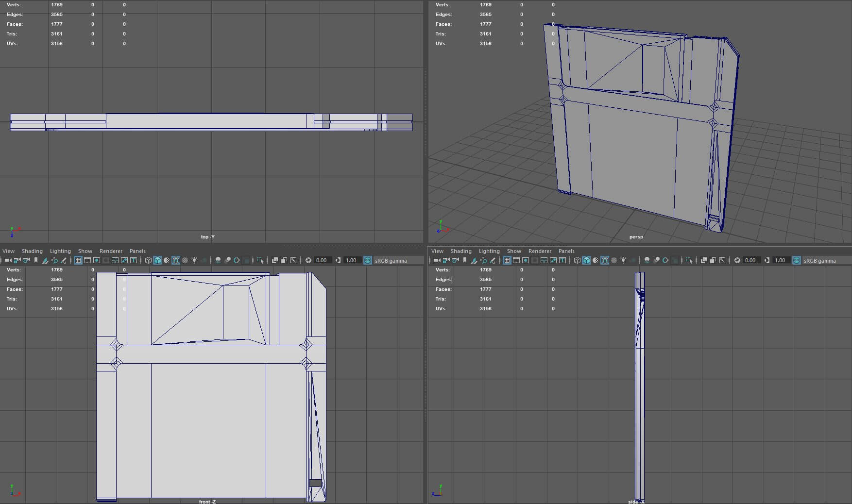Open Panels menu in side view panel

(566, 251)
